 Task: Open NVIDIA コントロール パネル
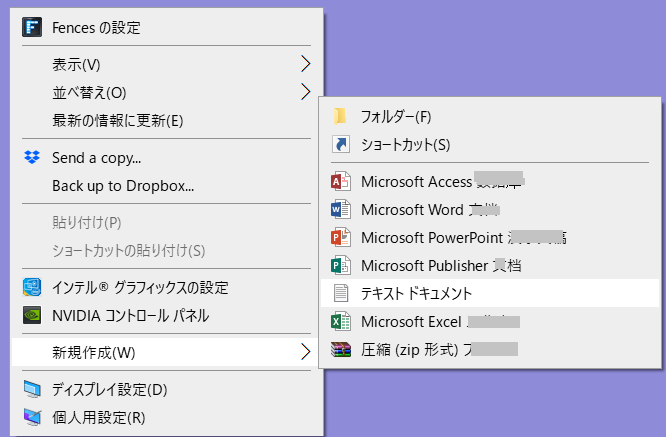tap(166, 316)
